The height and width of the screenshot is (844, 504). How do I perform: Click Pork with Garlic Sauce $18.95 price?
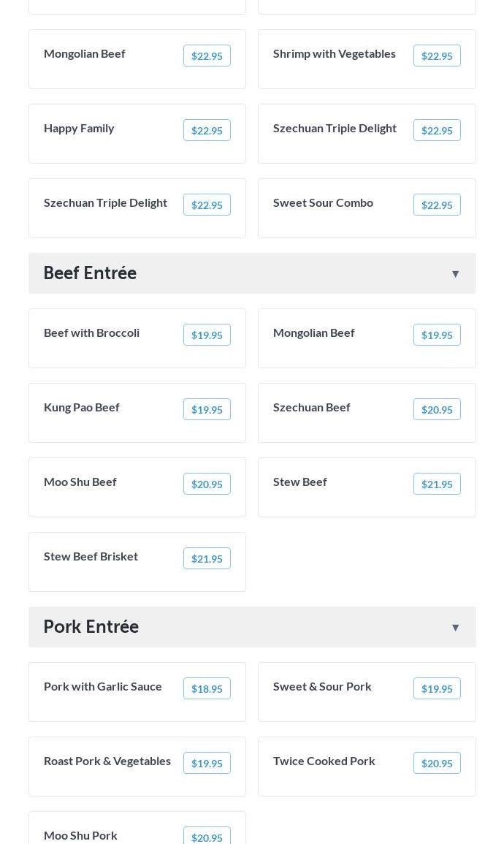[207, 689]
